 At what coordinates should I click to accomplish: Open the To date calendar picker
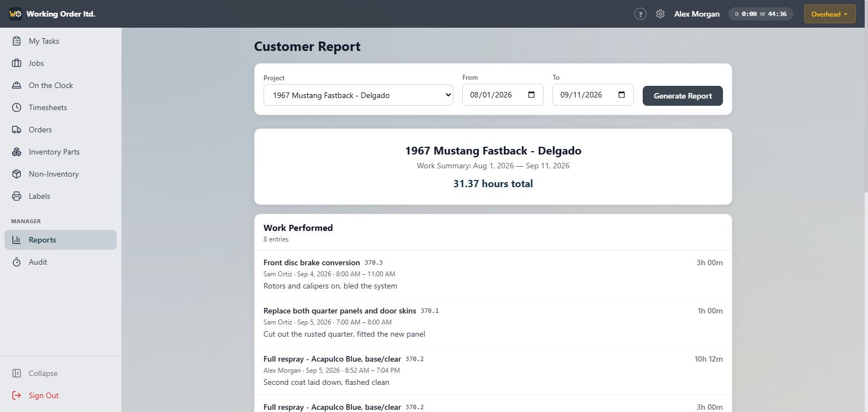pyautogui.click(x=622, y=95)
